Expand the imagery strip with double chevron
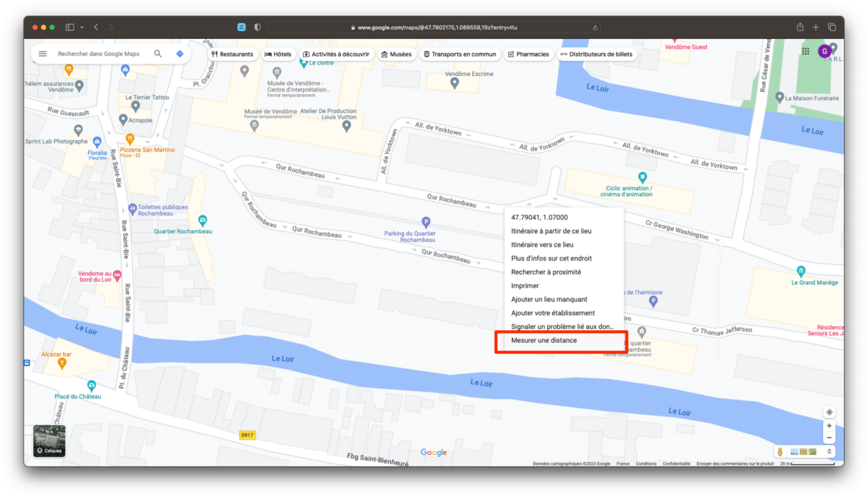This screenshot has height=498, width=868. tap(829, 451)
